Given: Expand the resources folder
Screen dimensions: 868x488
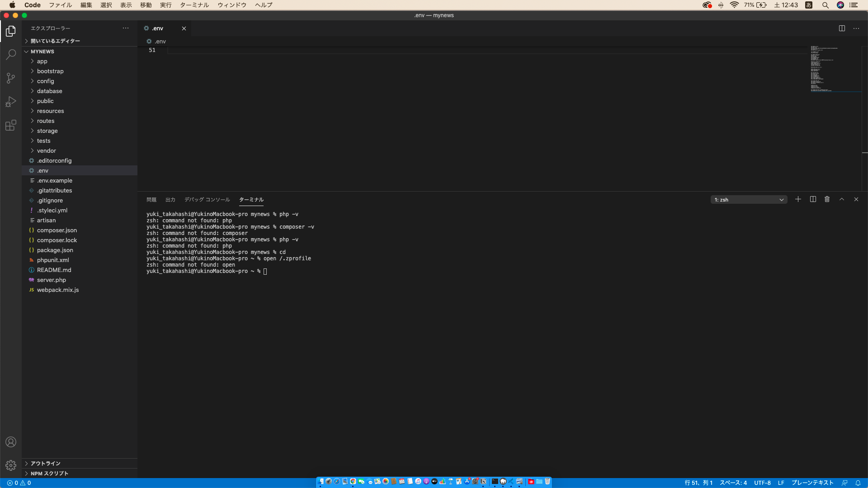Looking at the screenshot, I should (x=80, y=111).
